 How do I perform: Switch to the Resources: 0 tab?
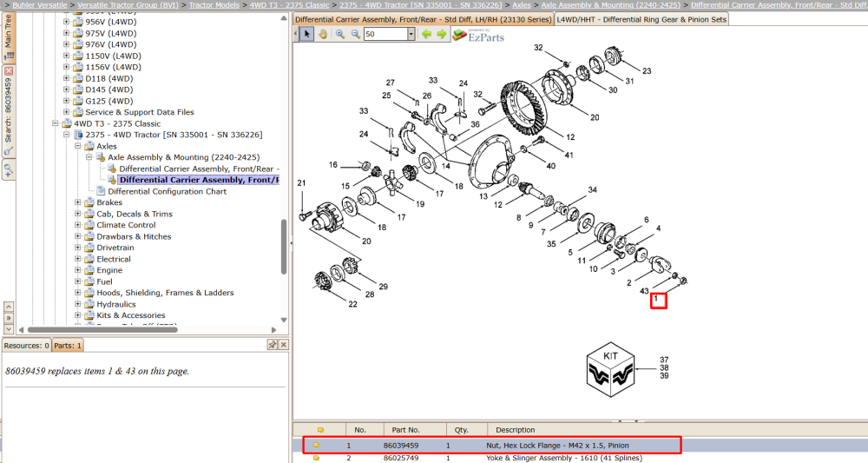[27, 346]
